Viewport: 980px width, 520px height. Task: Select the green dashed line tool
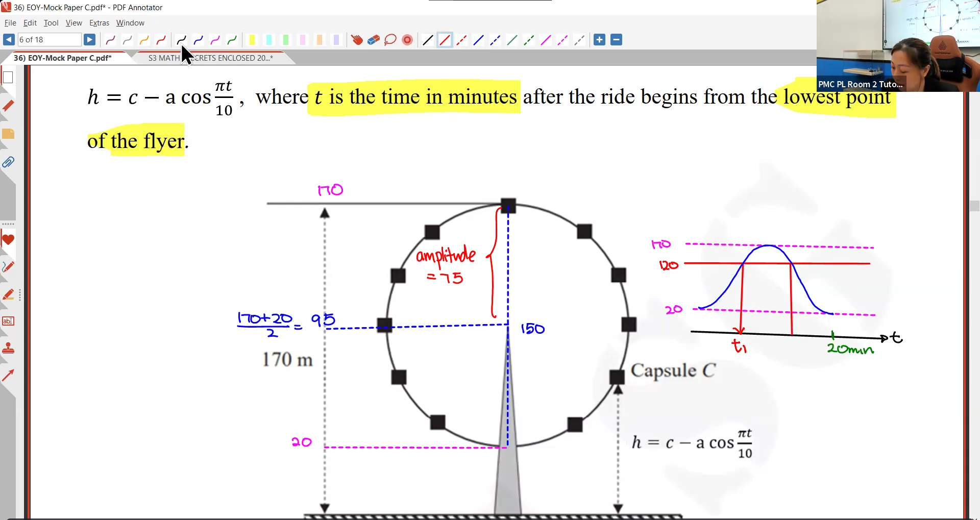[529, 40]
